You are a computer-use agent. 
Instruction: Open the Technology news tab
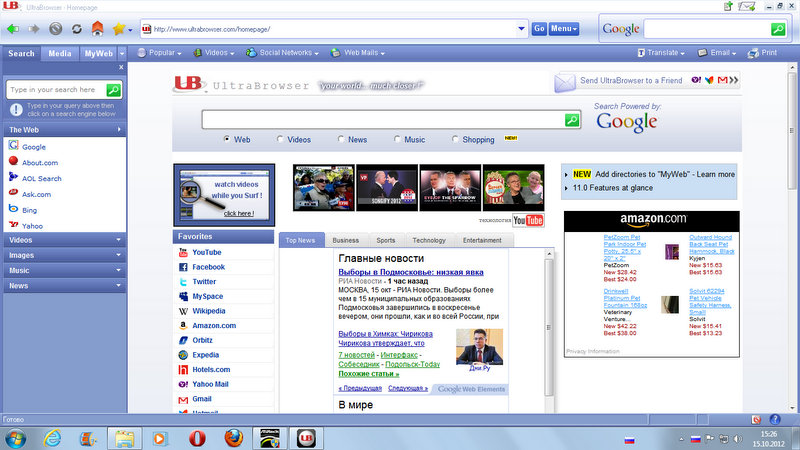(429, 240)
